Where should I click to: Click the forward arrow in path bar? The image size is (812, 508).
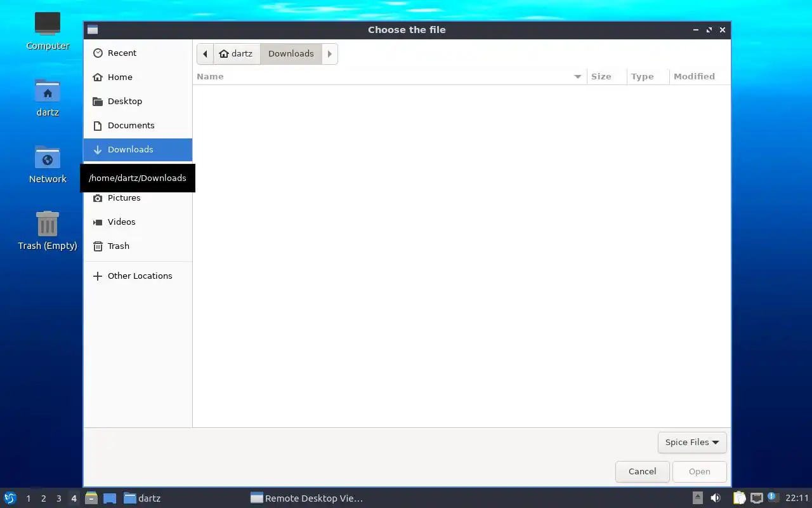(x=330, y=54)
